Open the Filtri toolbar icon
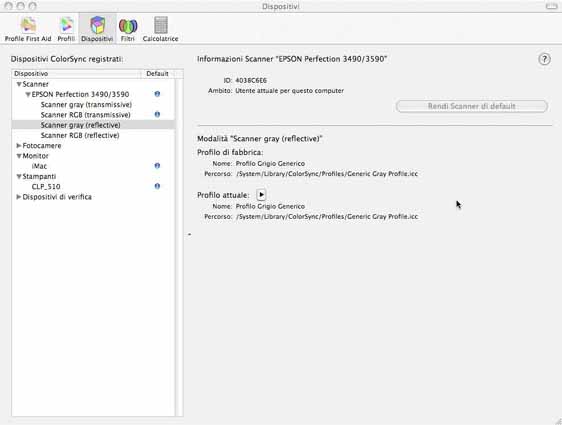 click(128, 29)
